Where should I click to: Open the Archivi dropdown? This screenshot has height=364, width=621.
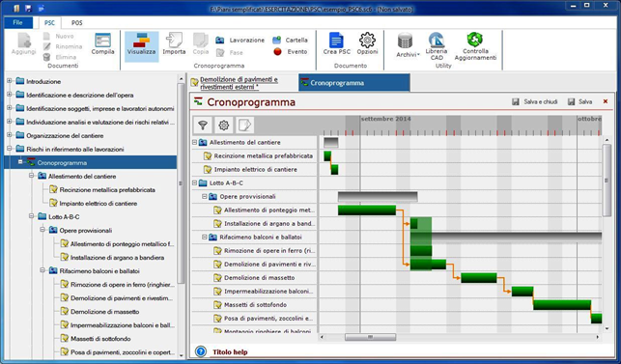click(407, 45)
